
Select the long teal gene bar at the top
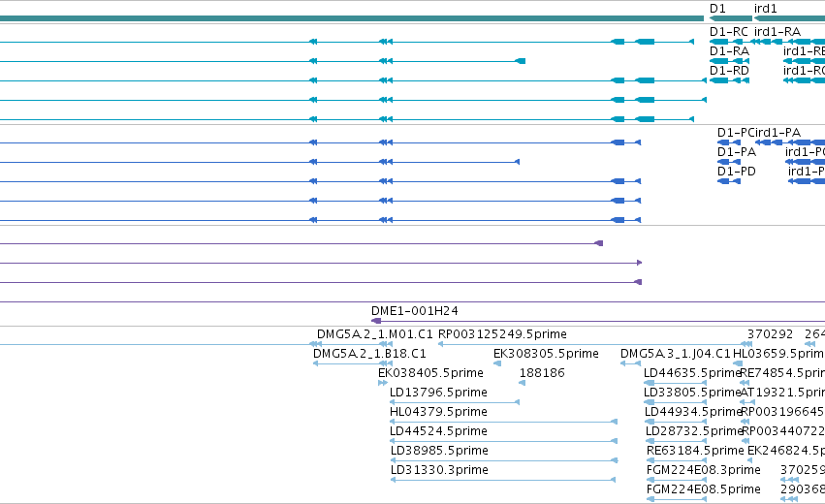pos(352,18)
